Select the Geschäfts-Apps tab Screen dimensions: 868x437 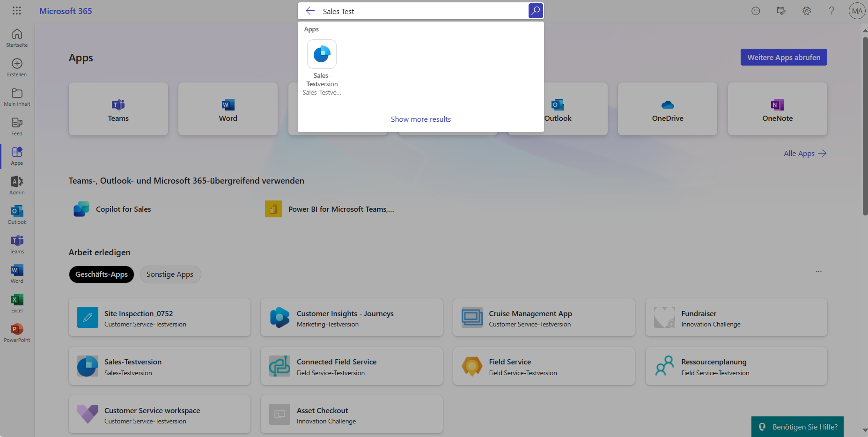(102, 274)
